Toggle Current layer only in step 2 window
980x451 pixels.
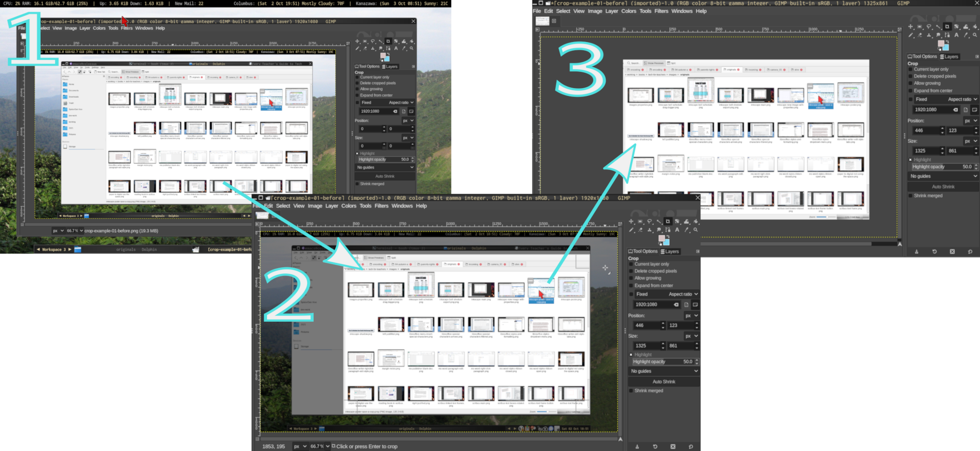(631, 264)
